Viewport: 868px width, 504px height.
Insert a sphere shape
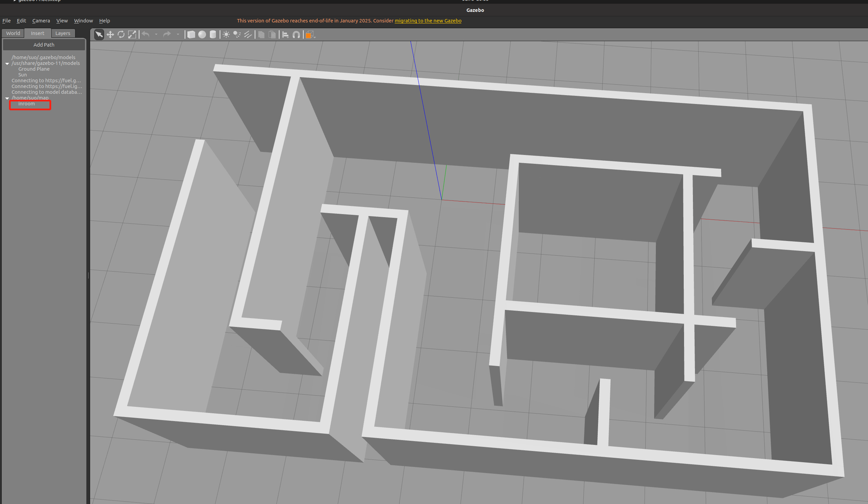[x=202, y=34]
